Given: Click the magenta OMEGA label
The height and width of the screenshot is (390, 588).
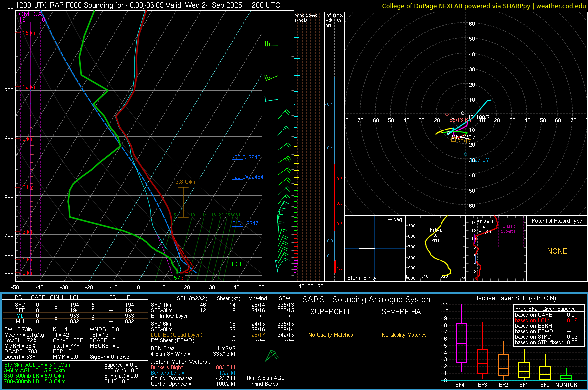Looking at the screenshot, I should pos(30,14).
